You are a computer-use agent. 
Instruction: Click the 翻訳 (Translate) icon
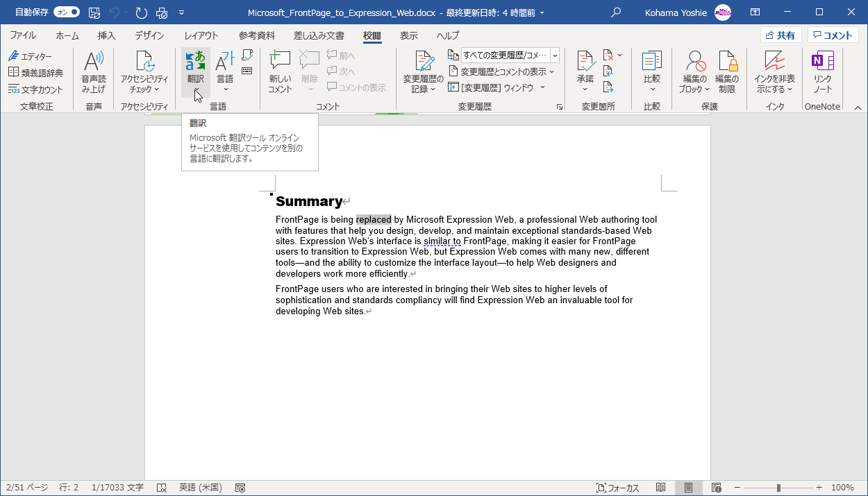coord(195,62)
